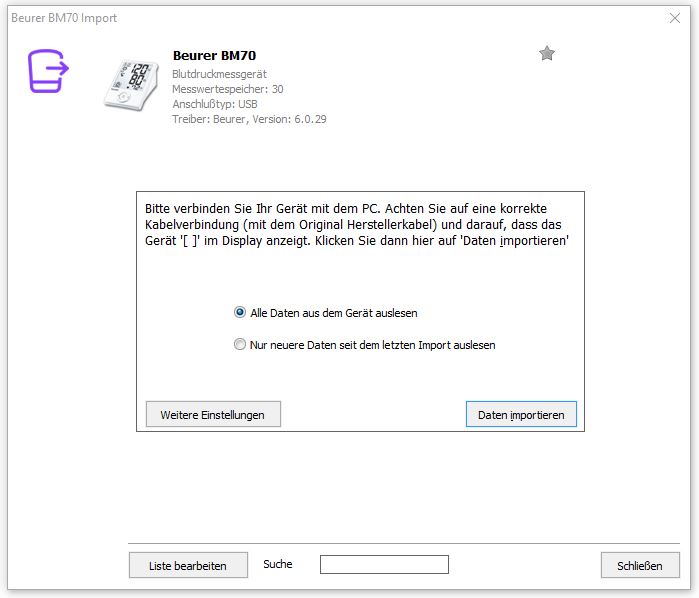This screenshot has width=699, height=598.
Task: Click the 'Suche' label
Action: pos(278,564)
